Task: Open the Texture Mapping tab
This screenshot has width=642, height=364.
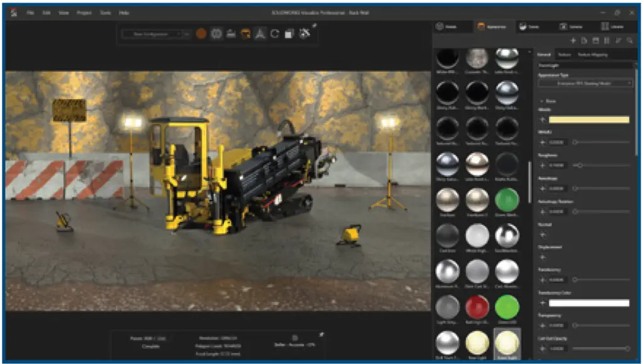Action: coord(592,55)
